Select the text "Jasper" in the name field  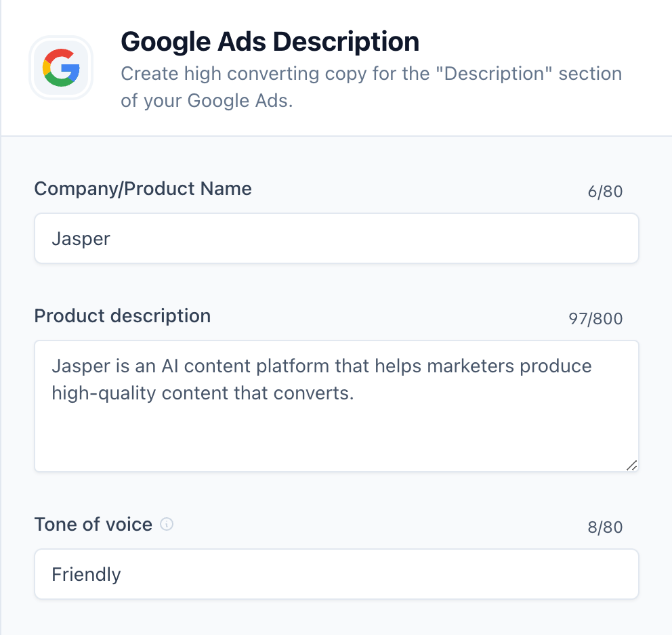tap(81, 238)
